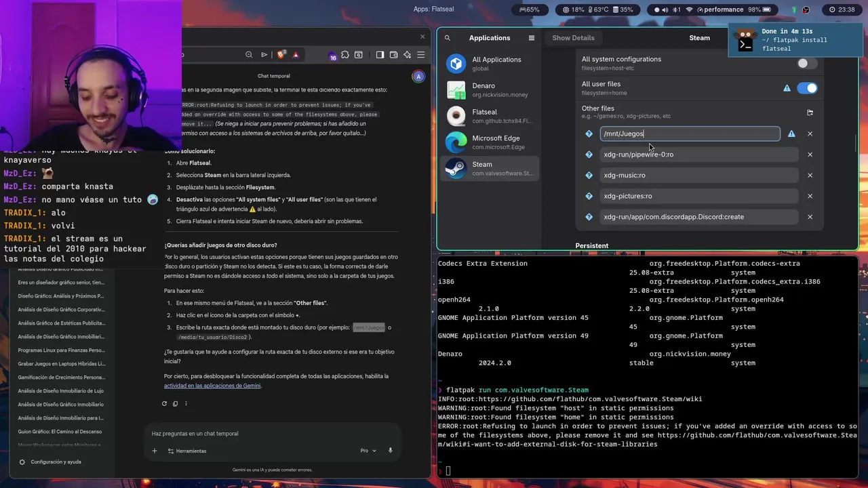Select Steam in the applications list

coord(490,168)
